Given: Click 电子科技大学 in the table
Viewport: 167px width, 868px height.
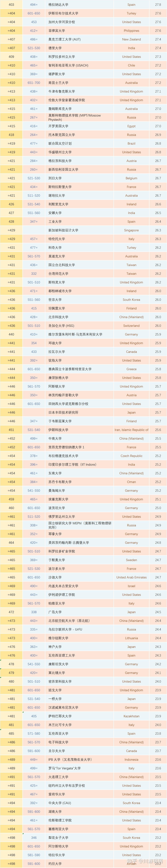Looking at the screenshot, I should point(58,742).
